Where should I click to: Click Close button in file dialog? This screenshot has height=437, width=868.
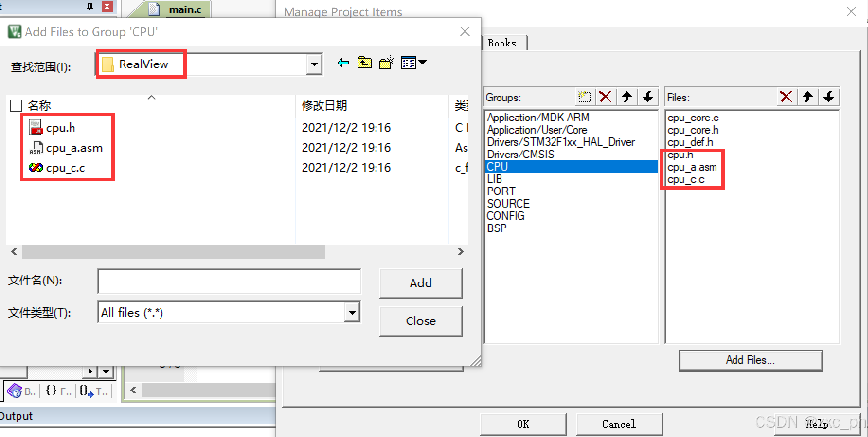point(421,321)
